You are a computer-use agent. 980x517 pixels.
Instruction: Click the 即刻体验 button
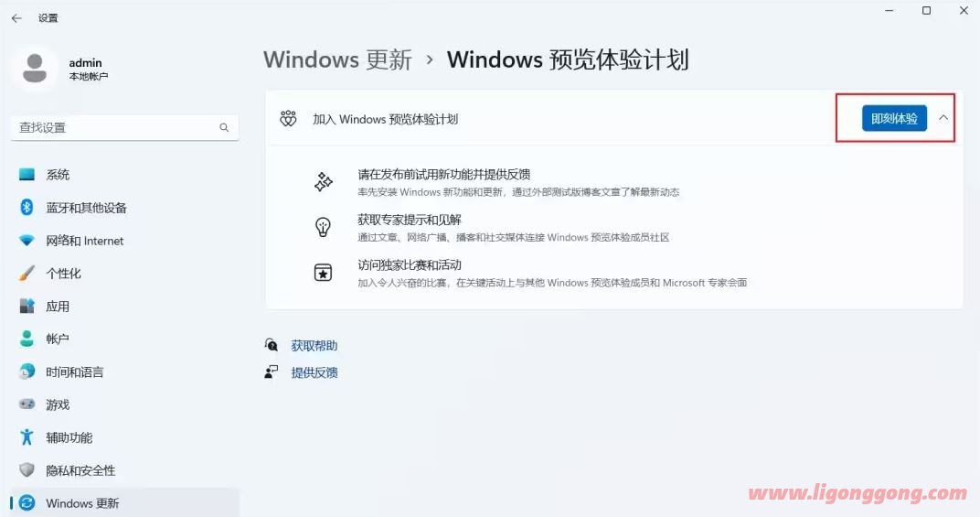pyautogui.click(x=894, y=118)
